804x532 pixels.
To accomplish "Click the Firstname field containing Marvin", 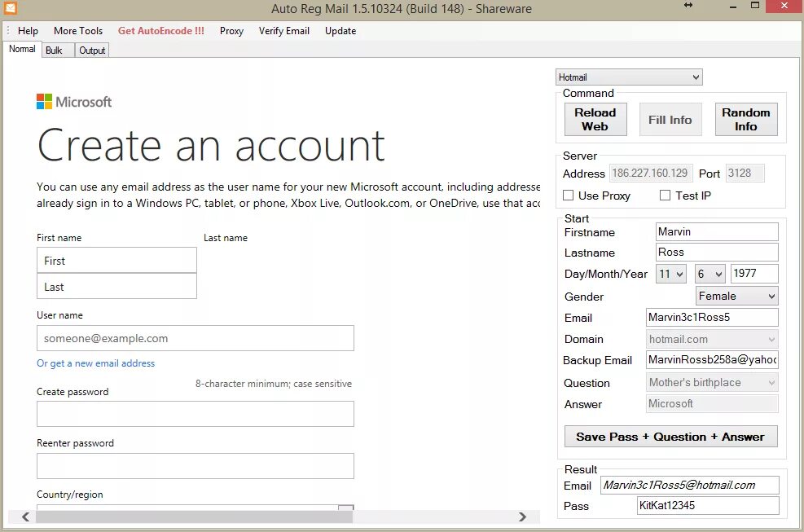I will tap(717, 232).
